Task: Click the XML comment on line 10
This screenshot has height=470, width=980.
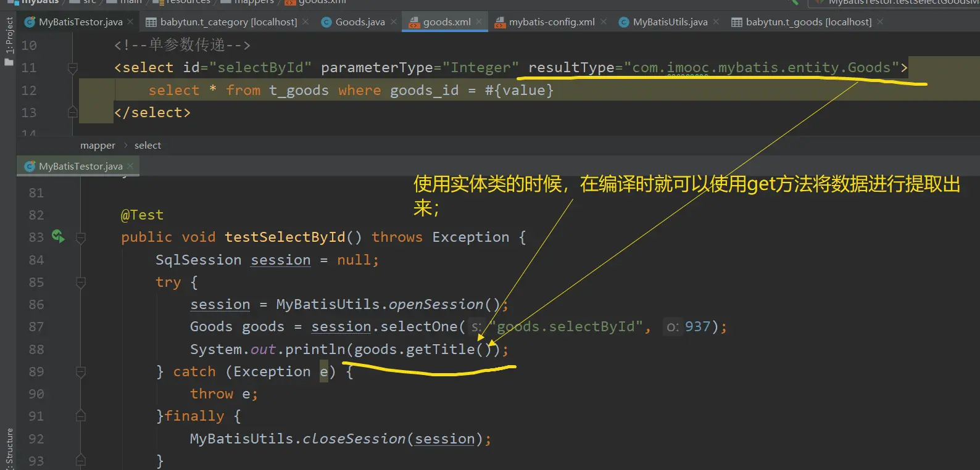Action: point(182,45)
